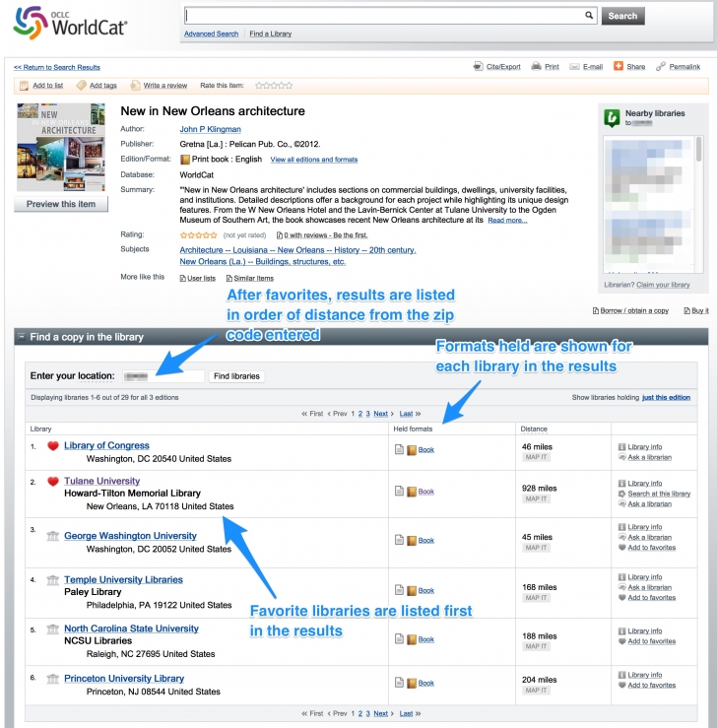This screenshot has height=728, width=717.
Task: Open the Find a Library link
Action: [x=271, y=33]
